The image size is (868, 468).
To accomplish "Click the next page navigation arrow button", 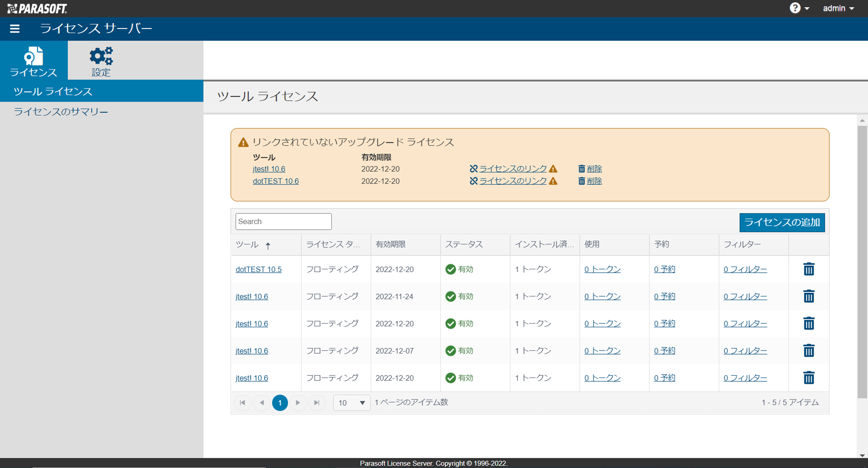I will tap(298, 402).
